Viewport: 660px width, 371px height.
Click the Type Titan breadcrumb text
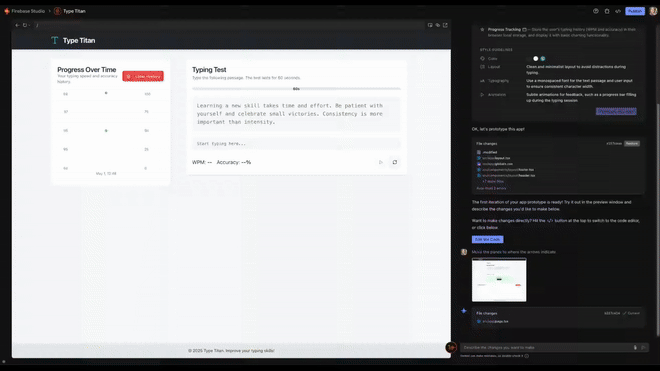[x=74, y=11]
